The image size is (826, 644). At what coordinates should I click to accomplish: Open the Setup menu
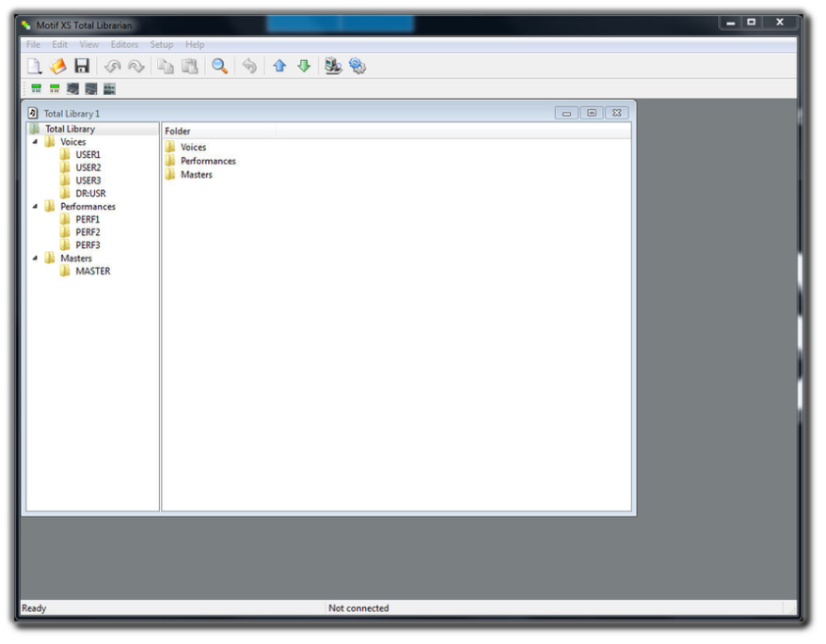click(162, 45)
